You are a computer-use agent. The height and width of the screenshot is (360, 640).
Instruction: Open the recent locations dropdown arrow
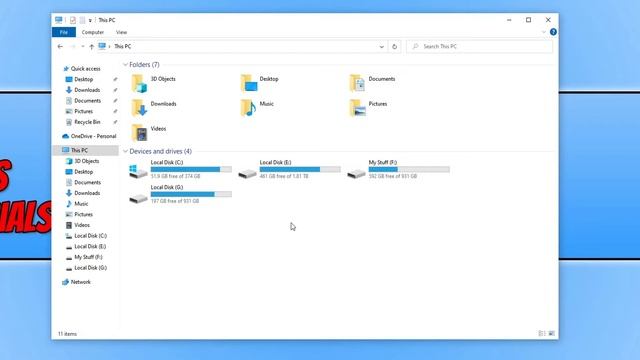82,47
